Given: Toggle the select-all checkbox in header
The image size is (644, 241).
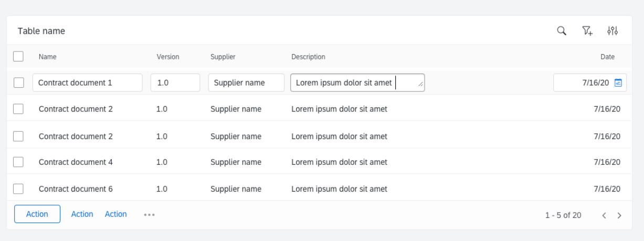Looking at the screenshot, I should 18,56.
